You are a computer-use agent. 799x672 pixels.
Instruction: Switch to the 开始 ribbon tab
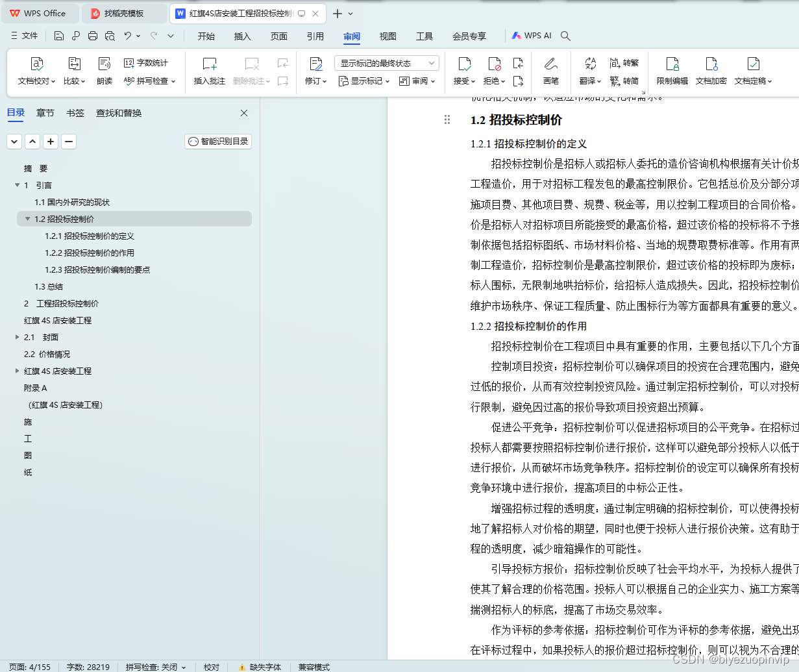click(x=206, y=36)
